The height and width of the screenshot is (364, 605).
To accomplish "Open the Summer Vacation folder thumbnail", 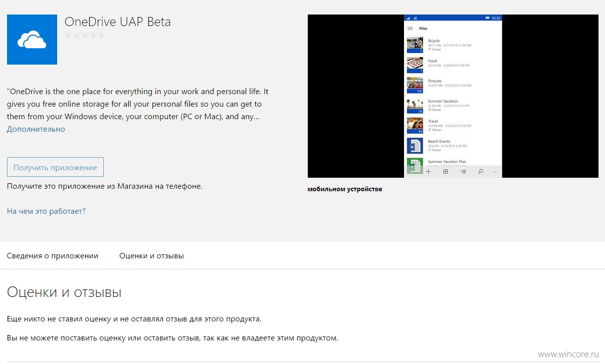I will tap(415, 106).
